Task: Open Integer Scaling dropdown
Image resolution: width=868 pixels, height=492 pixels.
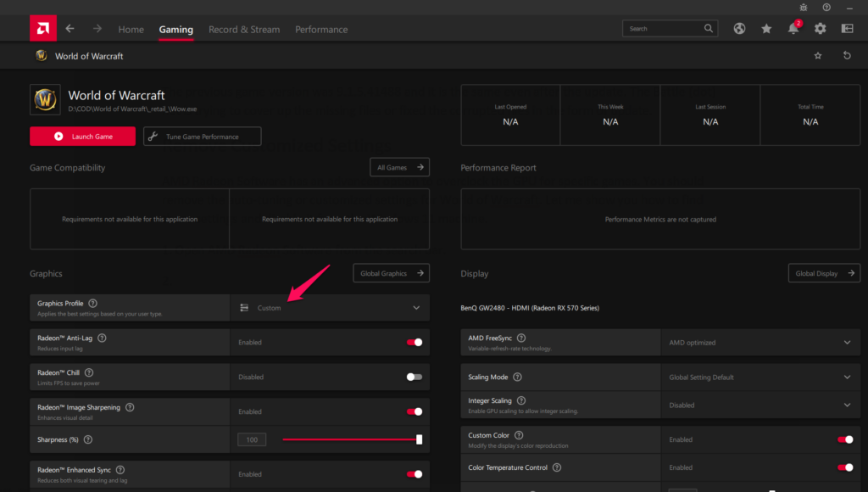Action: [x=760, y=405]
